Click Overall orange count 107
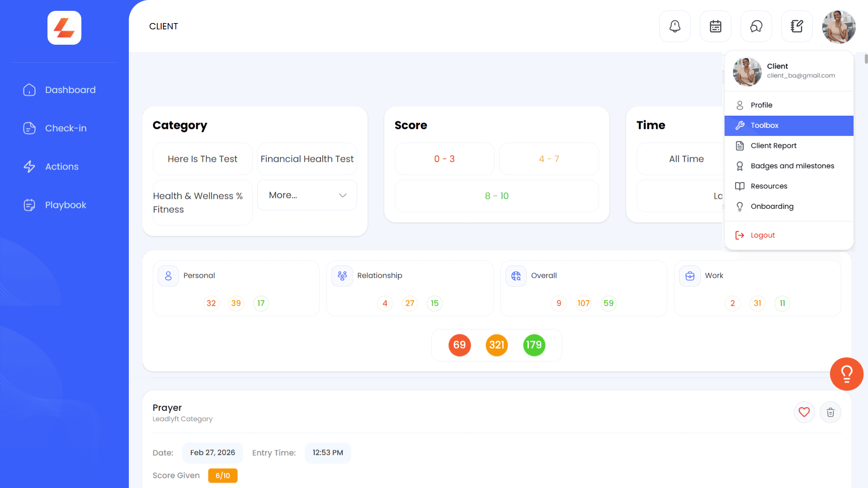This screenshot has width=868, height=488. pos(584,303)
